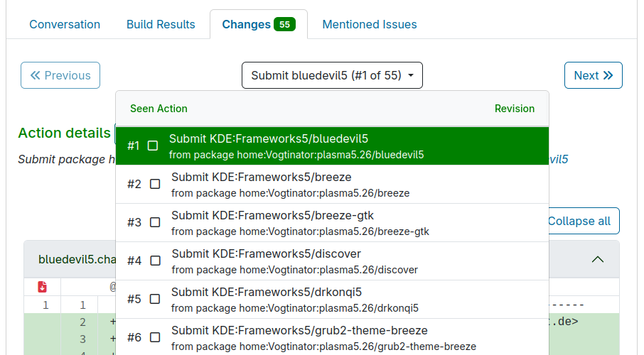The width and height of the screenshot is (644, 355).
Task: Open the Submit bluedevil5 action dropdown
Action: click(x=332, y=75)
